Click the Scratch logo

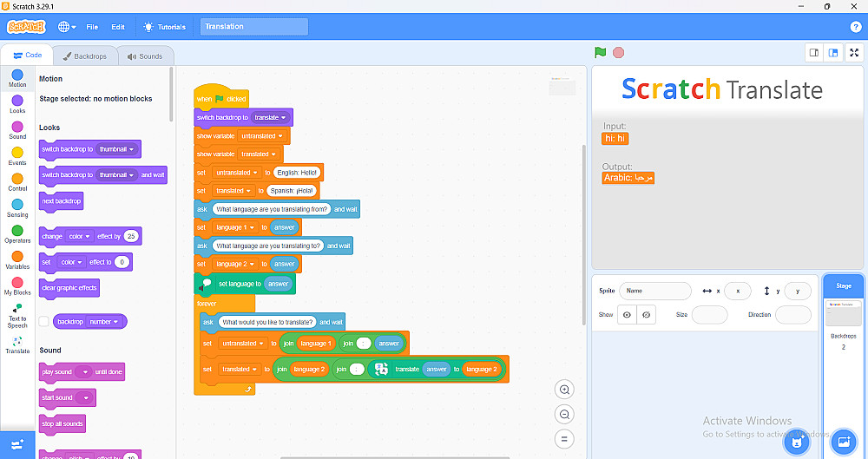pyautogui.click(x=26, y=27)
